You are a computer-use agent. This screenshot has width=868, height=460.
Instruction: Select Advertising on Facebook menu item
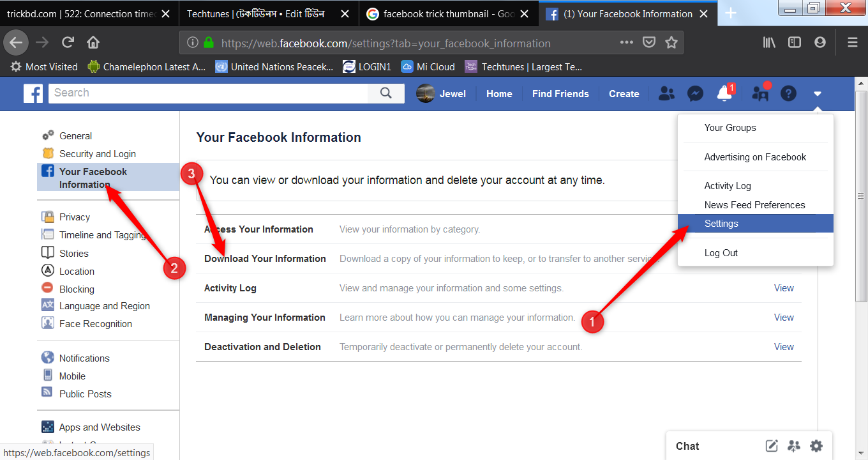[755, 157]
